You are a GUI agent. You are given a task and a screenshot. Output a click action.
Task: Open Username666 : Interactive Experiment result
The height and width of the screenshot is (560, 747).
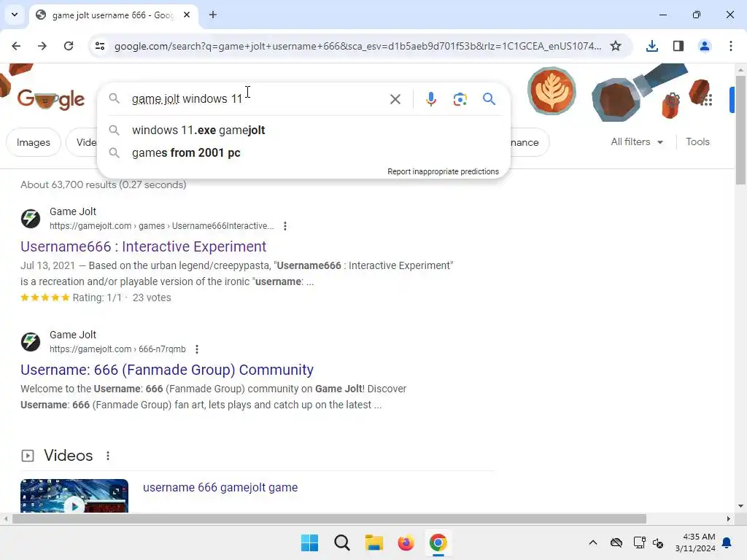coord(144,246)
